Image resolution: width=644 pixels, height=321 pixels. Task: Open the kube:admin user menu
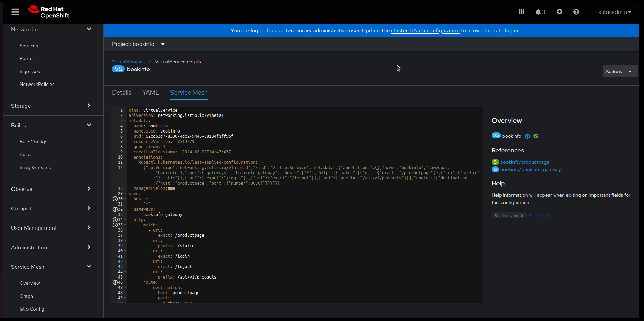(614, 12)
